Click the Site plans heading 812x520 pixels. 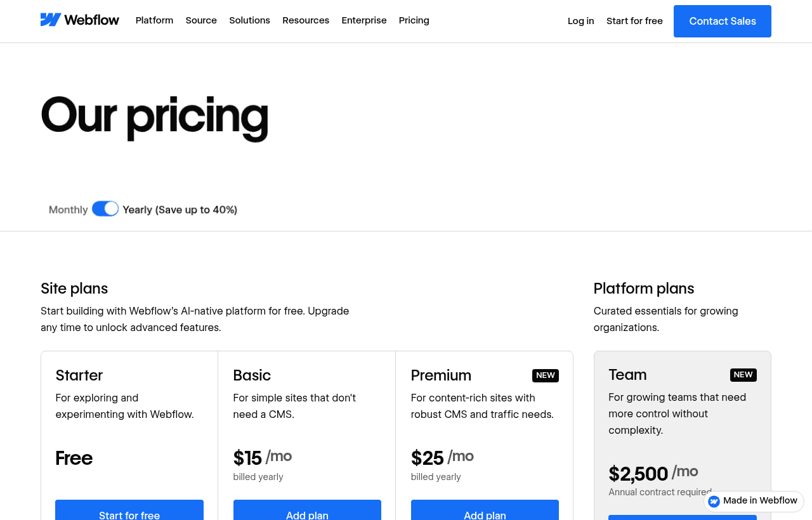[74, 289]
